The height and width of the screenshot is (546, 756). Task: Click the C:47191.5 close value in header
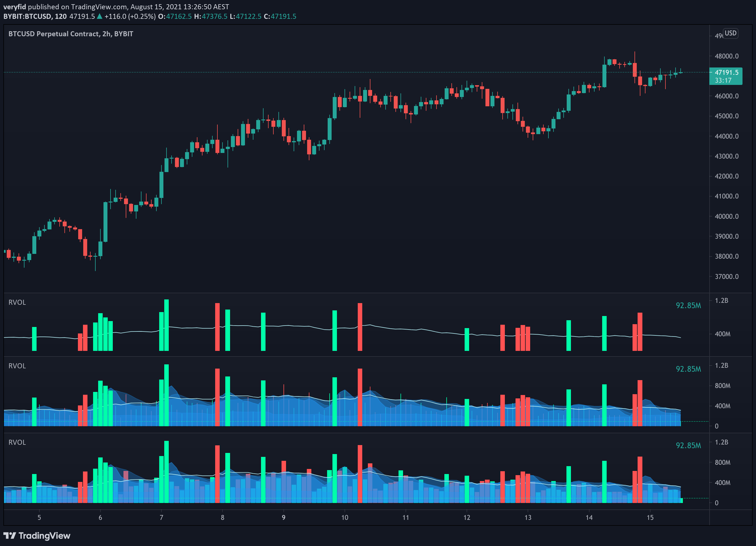point(280,16)
